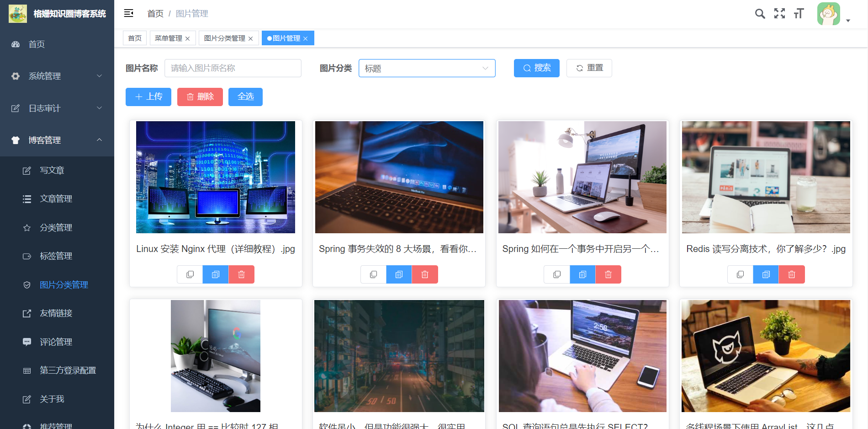Open 第三方登录配置 in the sidebar
868x429 pixels.
(x=57, y=370)
